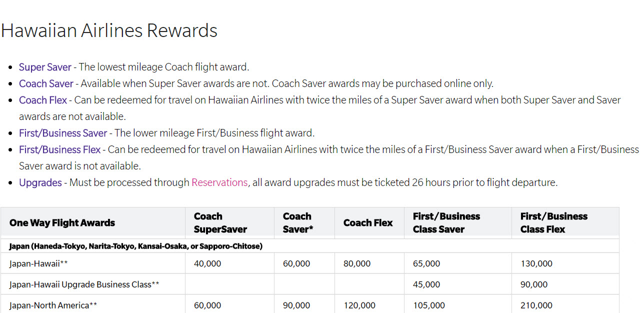The height and width of the screenshot is (313, 644).
Task: Click the Coach Flex term
Action: (x=43, y=100)
